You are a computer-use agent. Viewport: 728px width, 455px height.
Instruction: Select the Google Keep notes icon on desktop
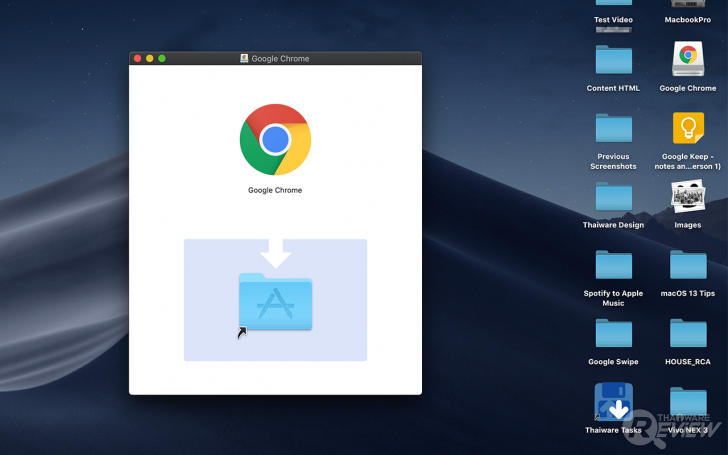click(688, 128)
